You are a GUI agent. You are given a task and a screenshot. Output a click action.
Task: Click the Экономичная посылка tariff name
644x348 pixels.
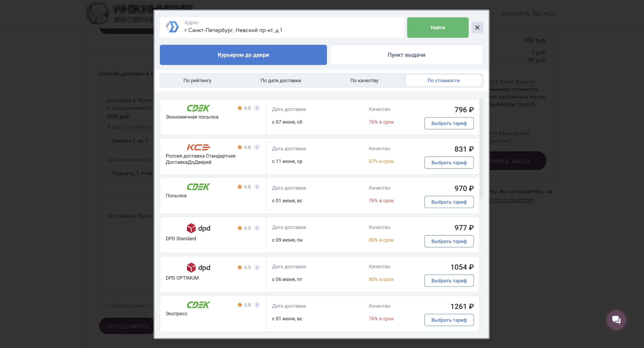click(x=192, y=117)
